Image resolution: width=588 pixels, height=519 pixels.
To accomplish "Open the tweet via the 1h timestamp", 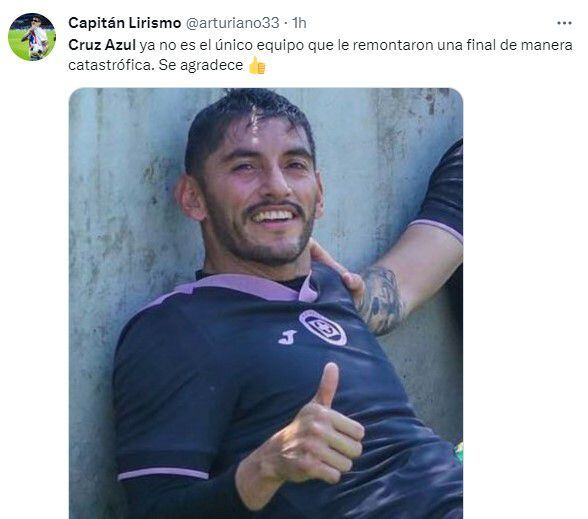I will pos(300,23).
